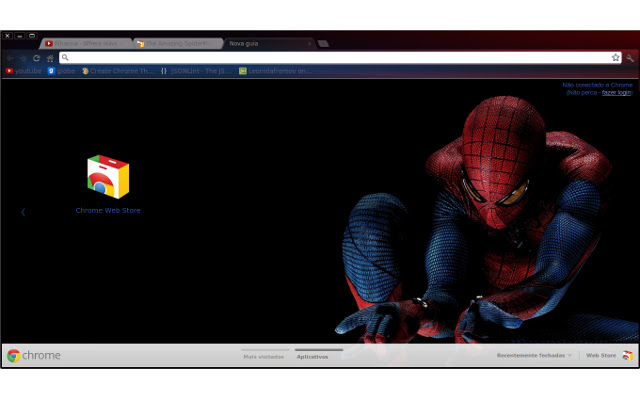The image size is (640, 400).
Task: Click the address bar input field
Action: pyautogui.click(x=330, y=58)
